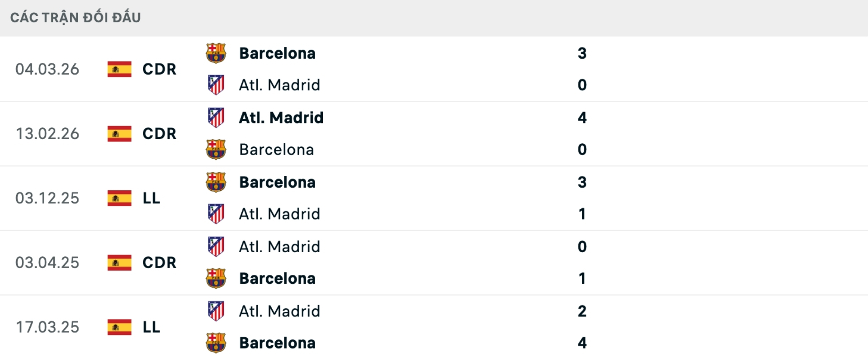Image resolution: width=868 pixels, height=358 pixels.
Task: Click Atl. Madrid crest in 04.03.26 match
Action: coord(216,85)
